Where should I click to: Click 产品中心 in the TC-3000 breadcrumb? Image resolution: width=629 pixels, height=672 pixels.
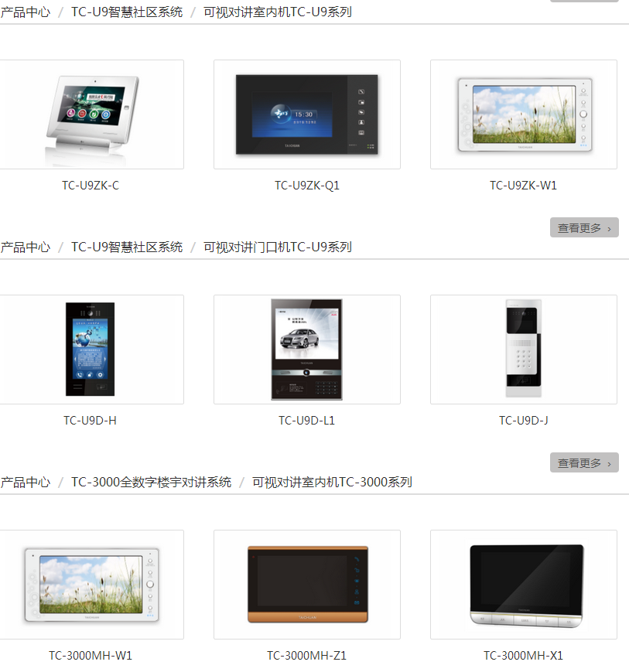click(26, 483)
